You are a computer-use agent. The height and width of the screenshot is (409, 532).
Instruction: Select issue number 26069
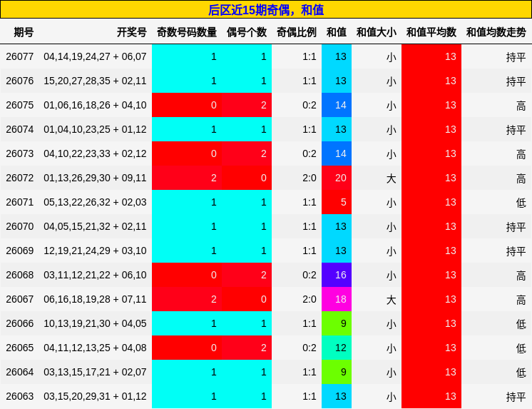(20, 251)
